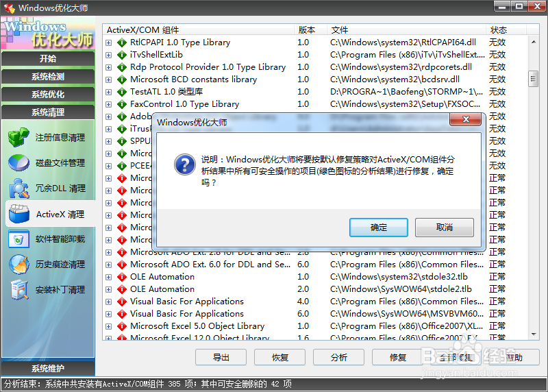Click the vertical scrollbar thumb

(534, 79)
